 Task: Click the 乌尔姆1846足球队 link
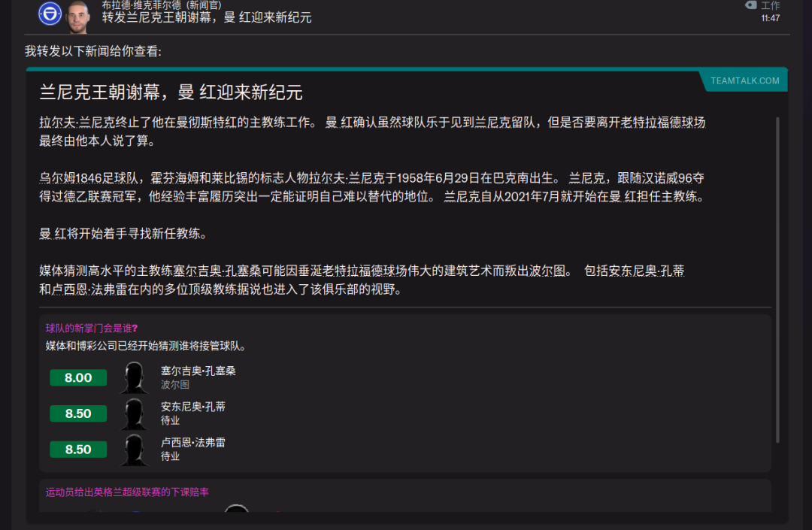(89, 179)
